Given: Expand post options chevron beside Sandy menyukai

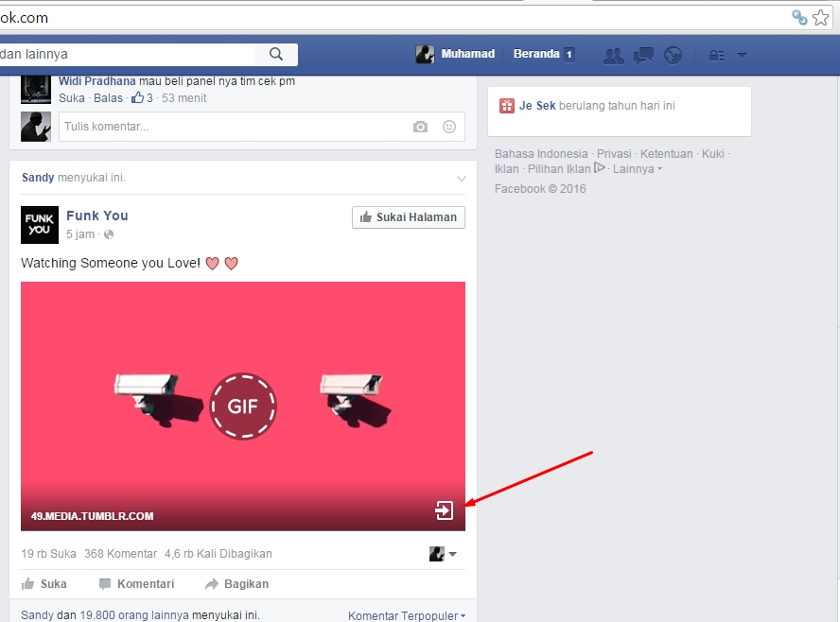Looking at the screenshot, I should (462, 179).
